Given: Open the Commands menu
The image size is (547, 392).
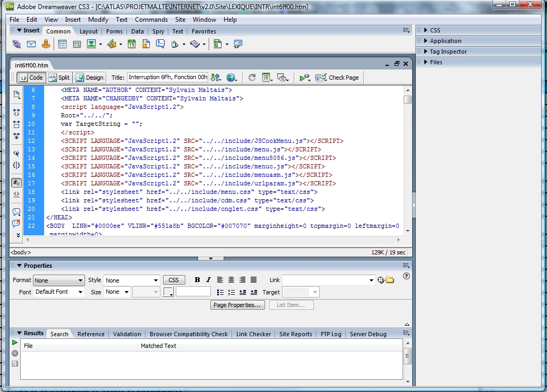Looking at the screenshot, I should pos(151,20).
